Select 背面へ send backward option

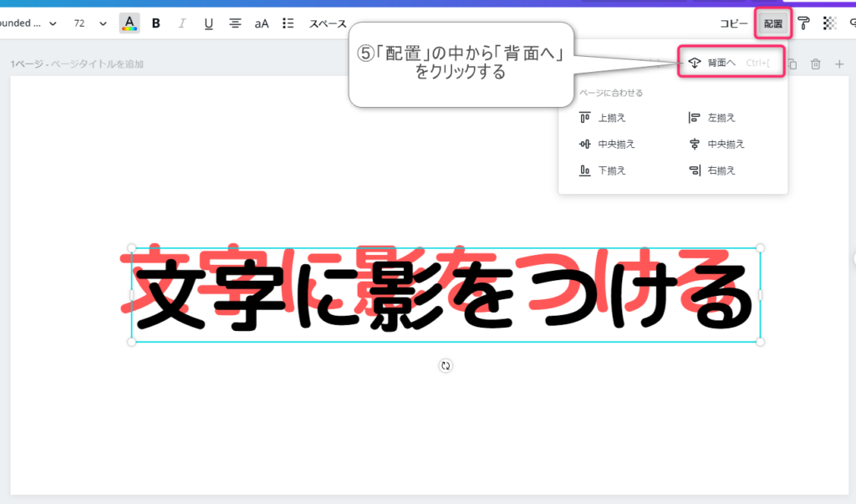pyautogui.click(x=731, y=63)
